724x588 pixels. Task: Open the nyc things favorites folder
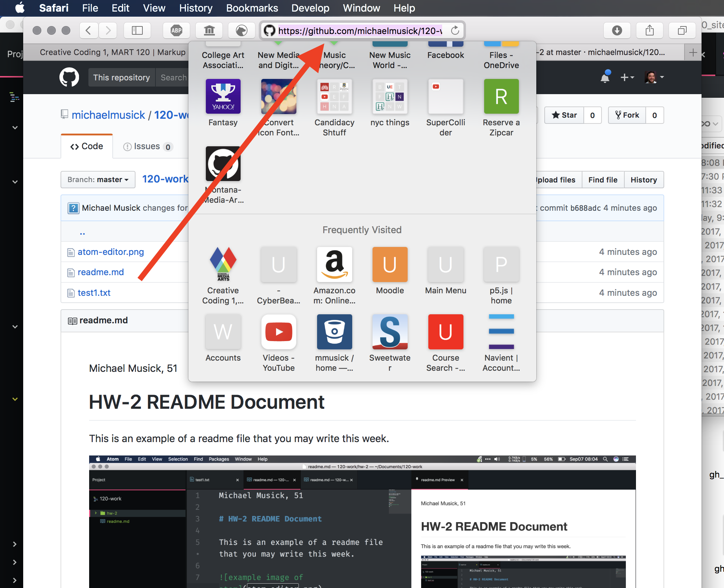point(390,103)
